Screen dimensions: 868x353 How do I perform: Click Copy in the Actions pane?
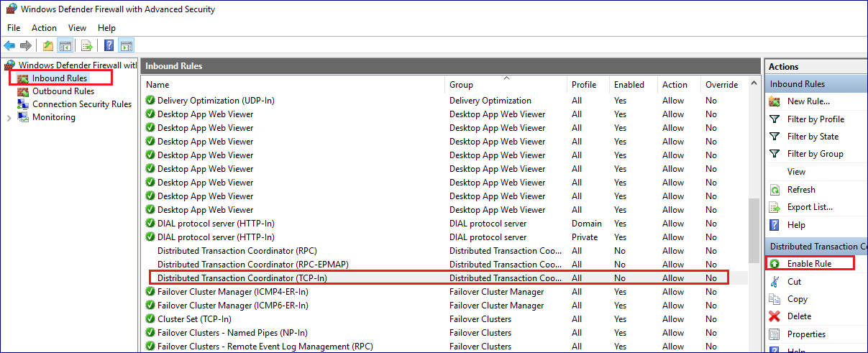pyautogui.click(x=798, y=299)
